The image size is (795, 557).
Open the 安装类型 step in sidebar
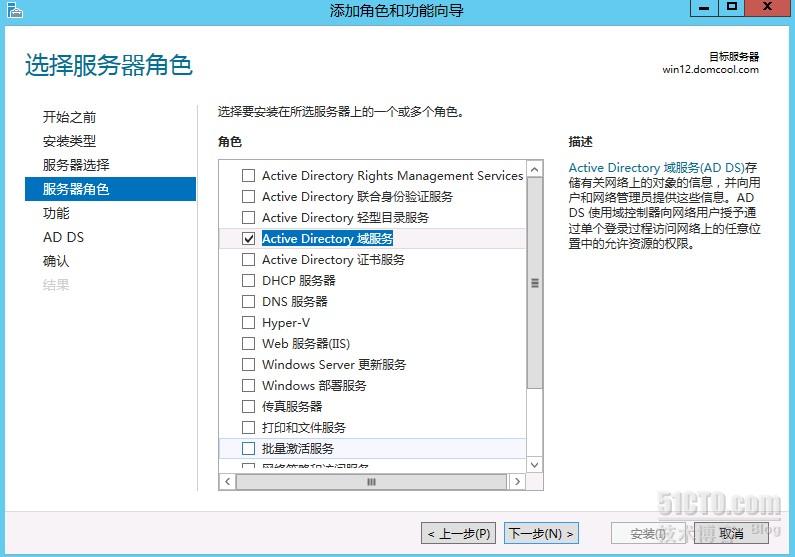pyautogui.click(x=70, y=141)
